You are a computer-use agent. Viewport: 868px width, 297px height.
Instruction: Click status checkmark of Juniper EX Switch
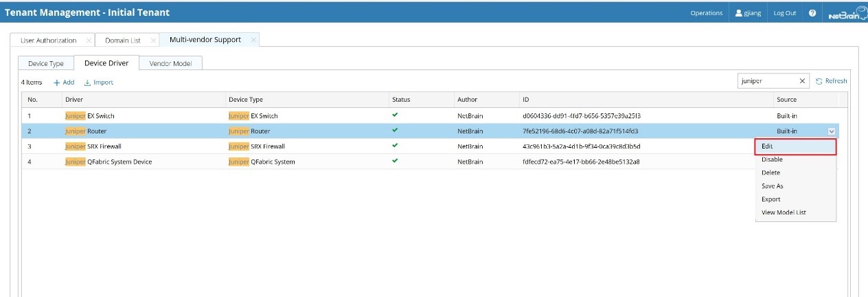(x=395, y=115)
